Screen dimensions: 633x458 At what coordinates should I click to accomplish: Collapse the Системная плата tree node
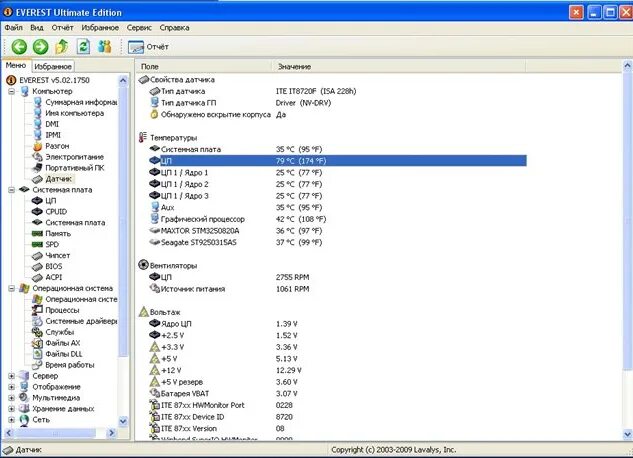click(11, 190)
